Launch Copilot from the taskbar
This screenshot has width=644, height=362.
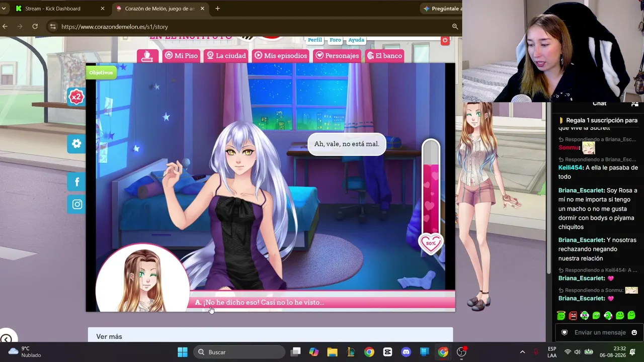(313, 352)
